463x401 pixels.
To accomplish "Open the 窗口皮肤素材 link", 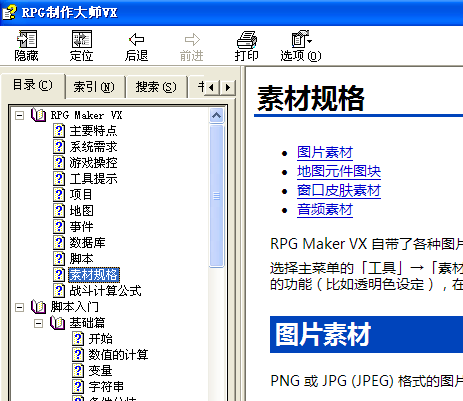I will tap(339, 191).
